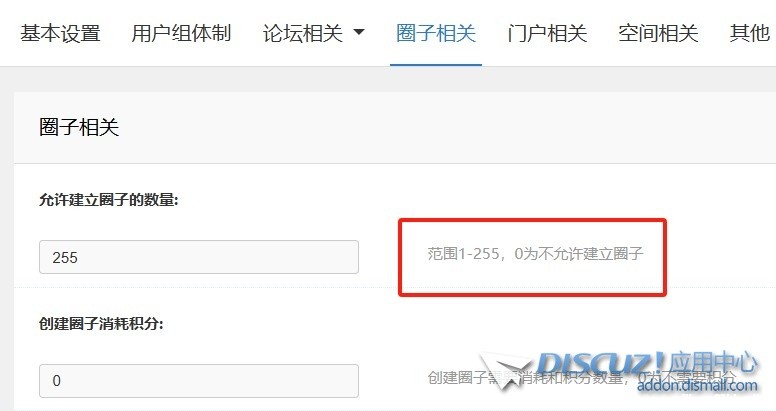This screenshot has width=776, height=411.
Task: Click the 应用中心 watermark text
Action: (x=712, y=363)
